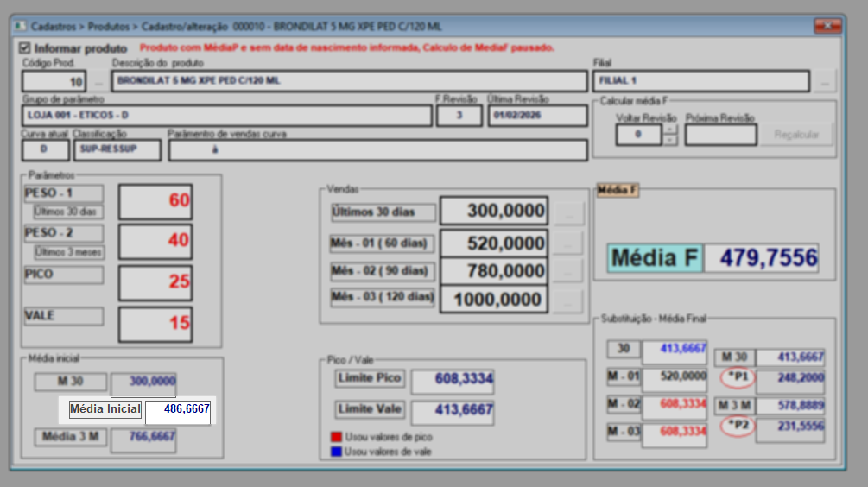
Task: Open details button beside Mês - 03 sales
Action: [567, 300]
